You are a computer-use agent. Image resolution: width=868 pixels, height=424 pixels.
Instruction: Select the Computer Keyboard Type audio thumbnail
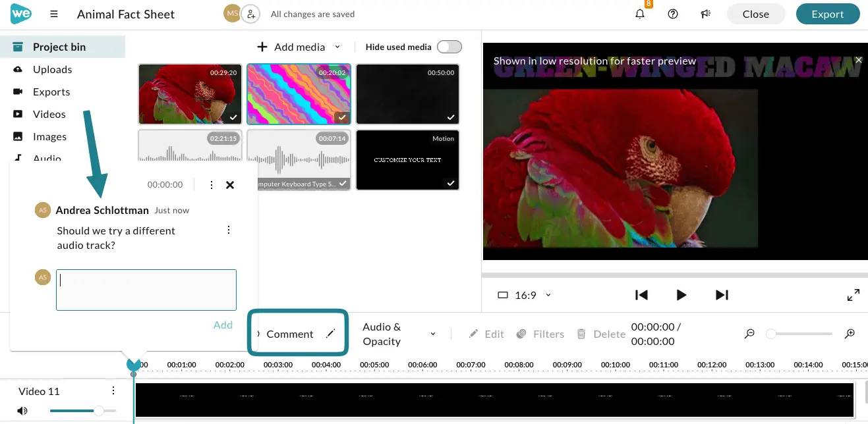point(299,160)
